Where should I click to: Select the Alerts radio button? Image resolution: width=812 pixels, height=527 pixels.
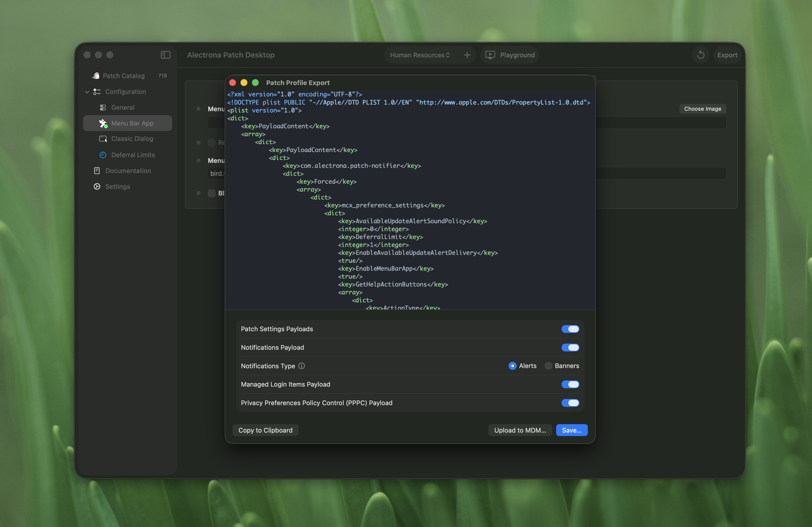512,366
